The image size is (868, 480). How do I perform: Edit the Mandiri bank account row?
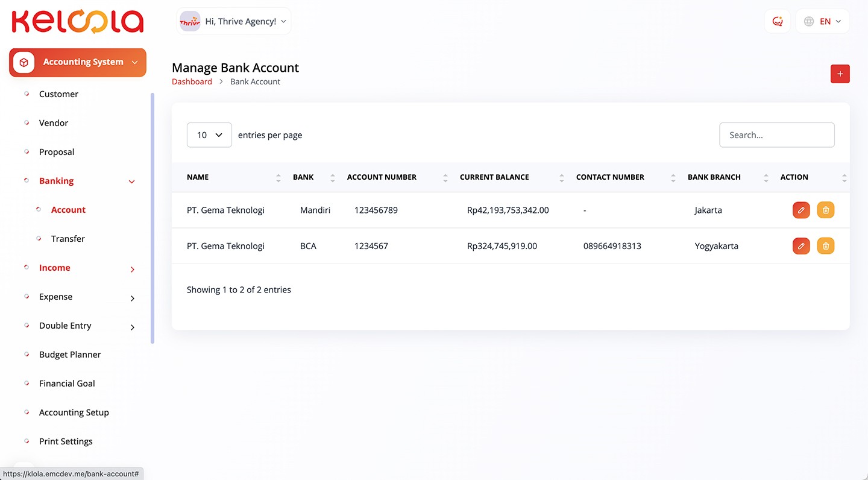click(x=800, y=210)
